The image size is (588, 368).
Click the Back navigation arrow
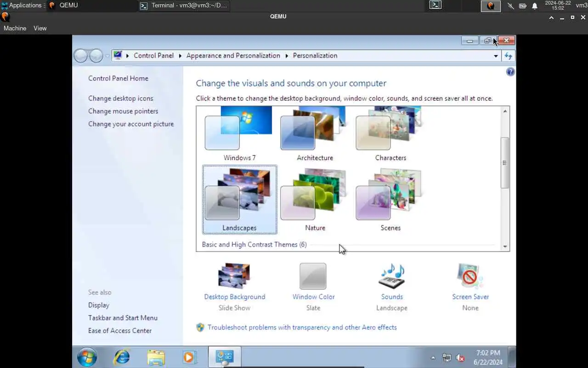[x=81, y=56]
